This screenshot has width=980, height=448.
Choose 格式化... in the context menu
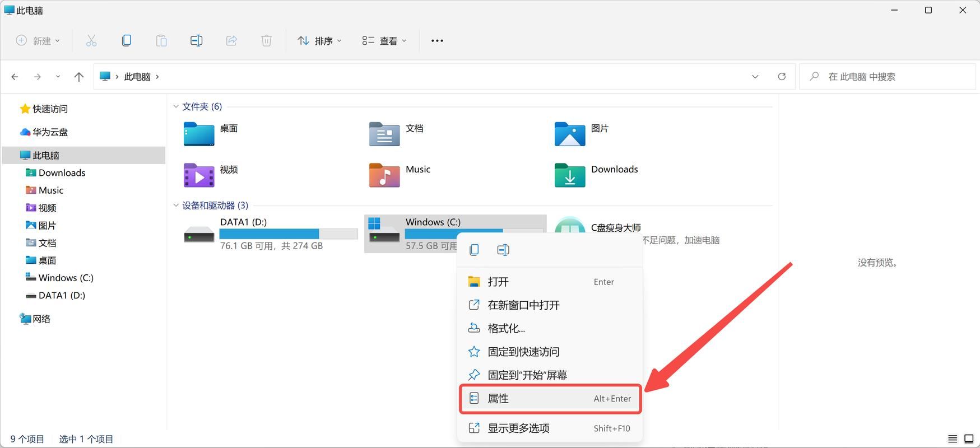point(550,329)
